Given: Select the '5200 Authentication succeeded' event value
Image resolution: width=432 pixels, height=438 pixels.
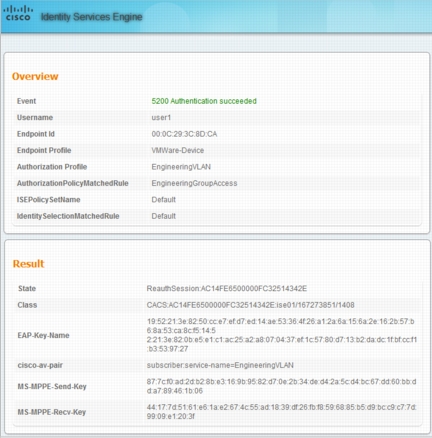Looking at the screenshot, I should [x=204, y=101].
